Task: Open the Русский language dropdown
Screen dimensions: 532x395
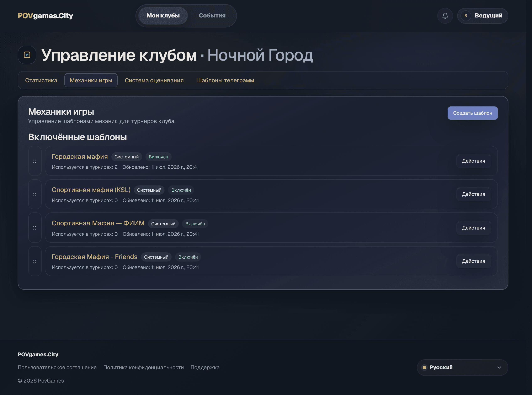Action: [x=462, y=368]
